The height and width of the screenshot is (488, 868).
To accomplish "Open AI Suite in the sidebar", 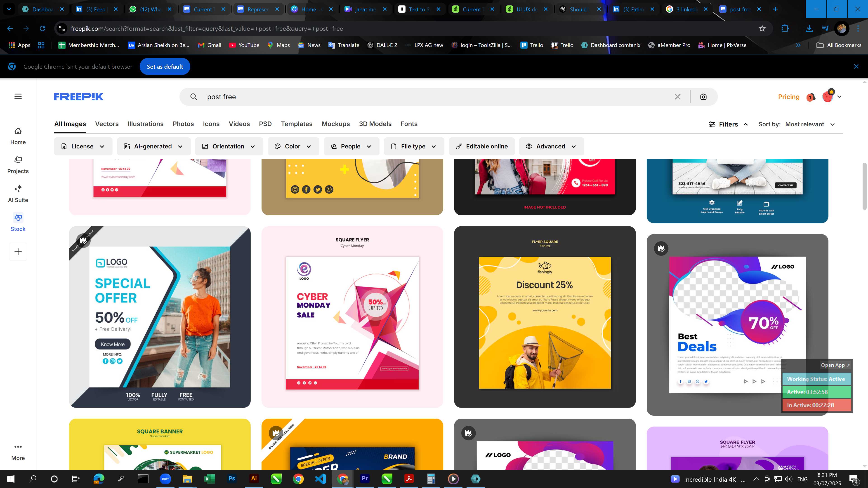I will click(x=18, y=194).
